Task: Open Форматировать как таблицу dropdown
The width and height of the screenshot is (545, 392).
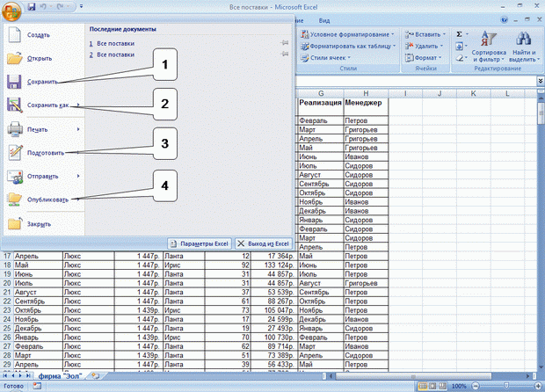Action: (348, 46)
